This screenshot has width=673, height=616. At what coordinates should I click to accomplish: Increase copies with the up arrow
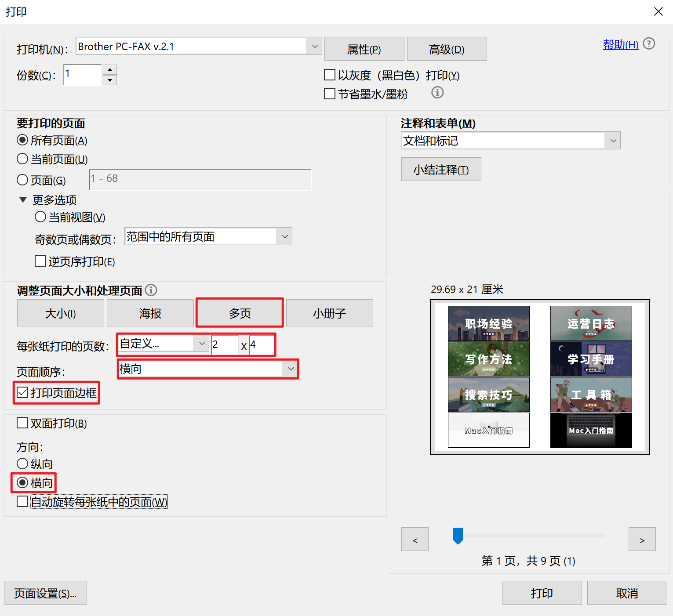[110, 69]
